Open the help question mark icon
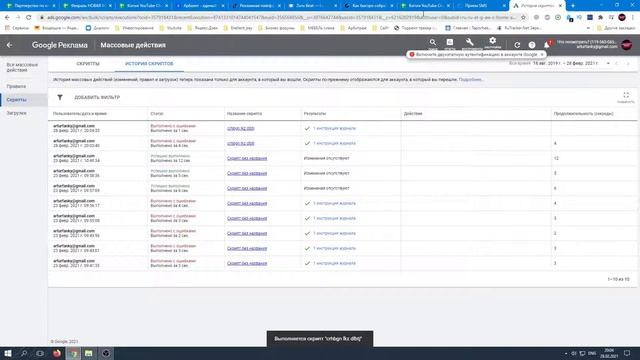The height and width of the screenshot is (360, 640). 532,45
